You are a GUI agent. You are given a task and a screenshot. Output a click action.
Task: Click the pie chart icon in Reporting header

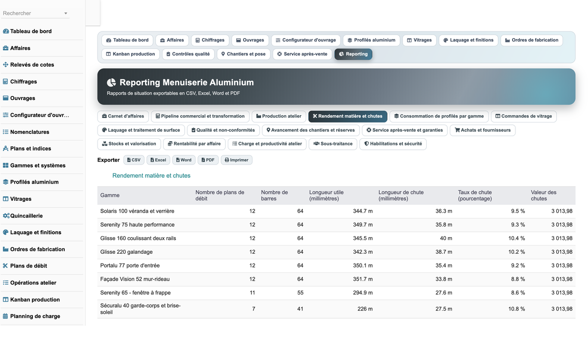coord(111,82)
